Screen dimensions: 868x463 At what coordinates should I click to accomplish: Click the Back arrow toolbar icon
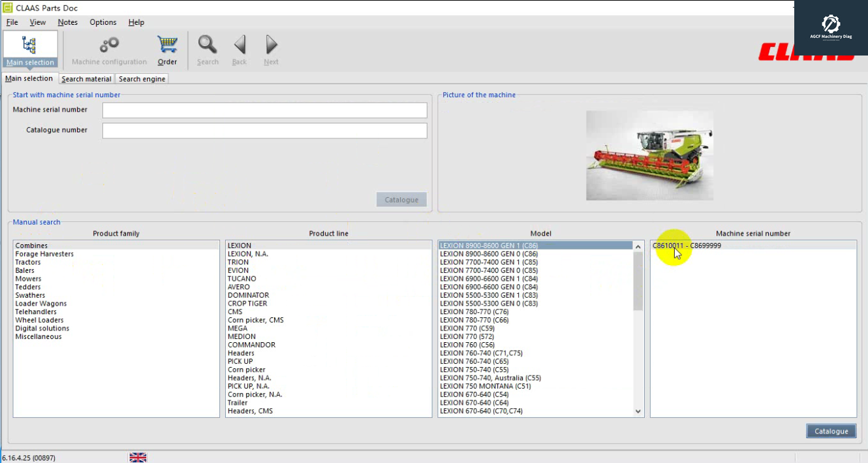pyautogui.click(x=239, y=46)
